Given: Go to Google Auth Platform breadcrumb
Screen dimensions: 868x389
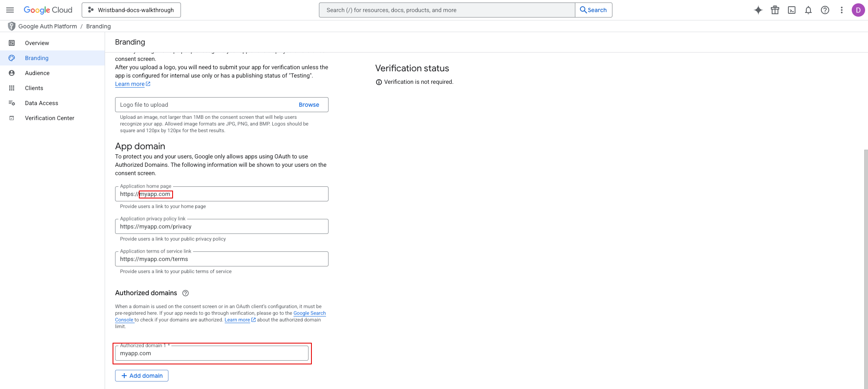Looking at the screenshot, I should pos(48,26).
